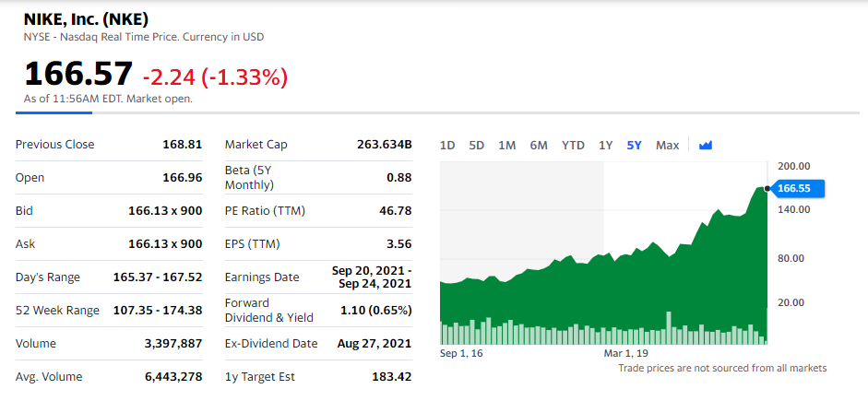Click the current price 166.57

click(78, 74)
